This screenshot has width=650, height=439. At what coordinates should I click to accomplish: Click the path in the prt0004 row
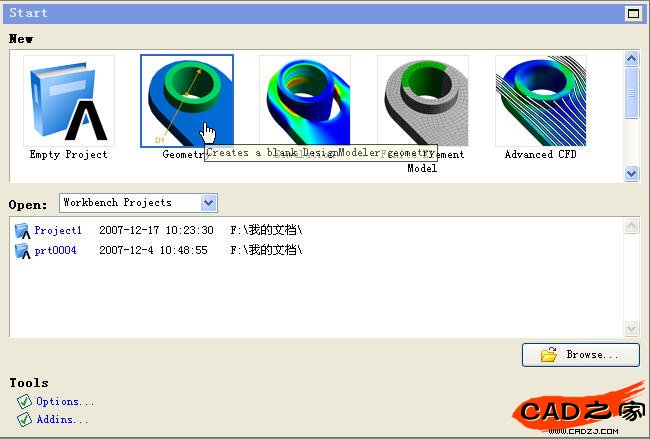tap(266, 250)
